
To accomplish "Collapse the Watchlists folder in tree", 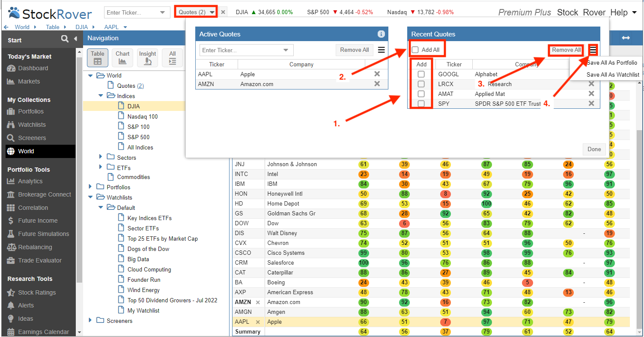I will 90,197.
